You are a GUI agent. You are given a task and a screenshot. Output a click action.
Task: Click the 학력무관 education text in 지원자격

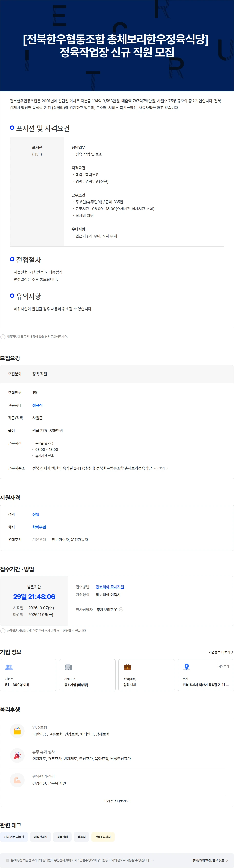(39, 527)
